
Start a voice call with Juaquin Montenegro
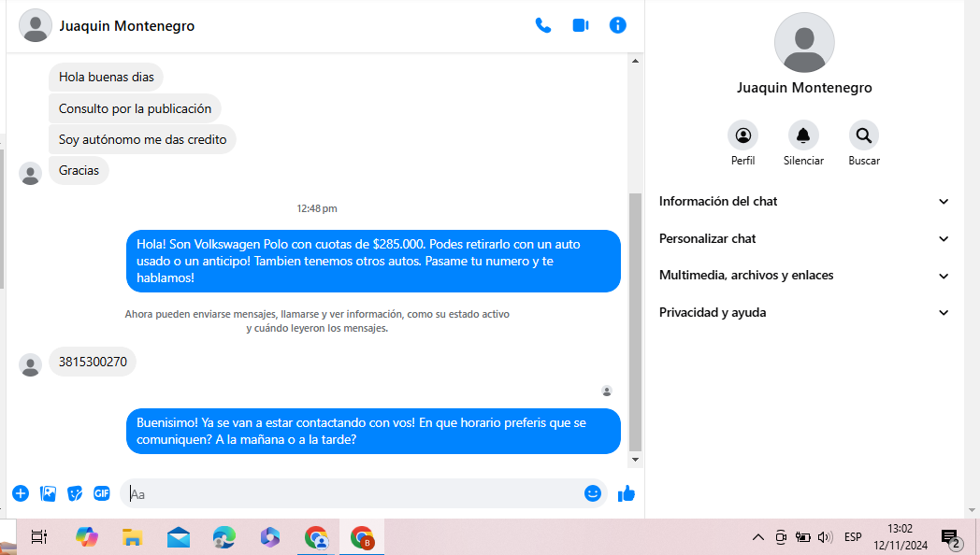[542, 25]
